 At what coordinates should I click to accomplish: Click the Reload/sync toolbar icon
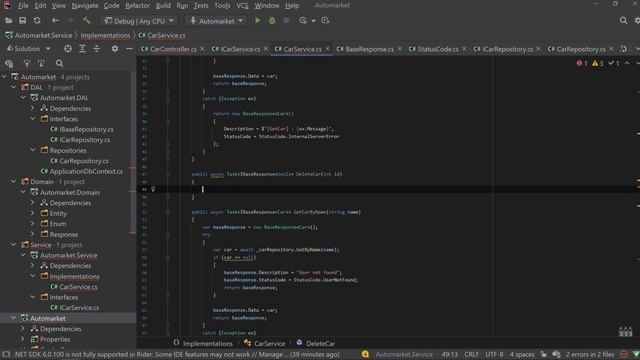point(37,20)
